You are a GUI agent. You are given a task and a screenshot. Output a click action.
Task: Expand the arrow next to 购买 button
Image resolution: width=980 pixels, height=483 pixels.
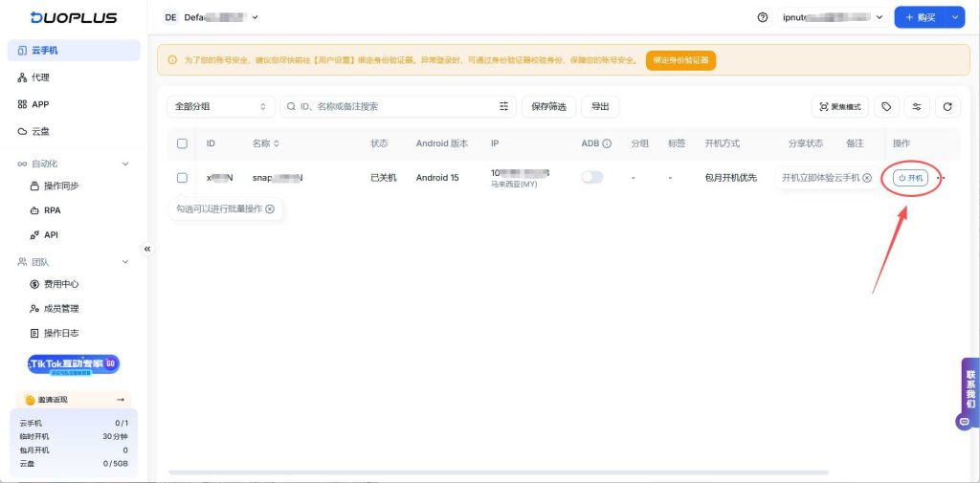(954, 17)
